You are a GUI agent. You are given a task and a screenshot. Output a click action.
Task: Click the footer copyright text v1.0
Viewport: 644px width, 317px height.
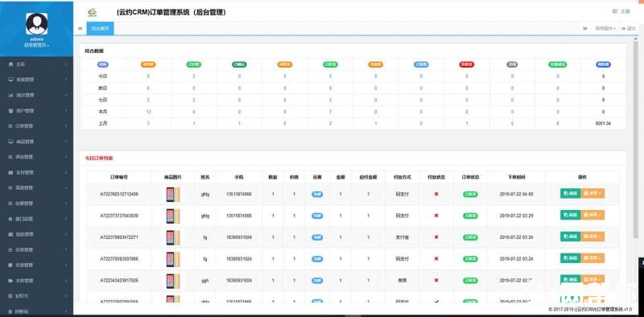pyautogui.click(x=590, y=309)
